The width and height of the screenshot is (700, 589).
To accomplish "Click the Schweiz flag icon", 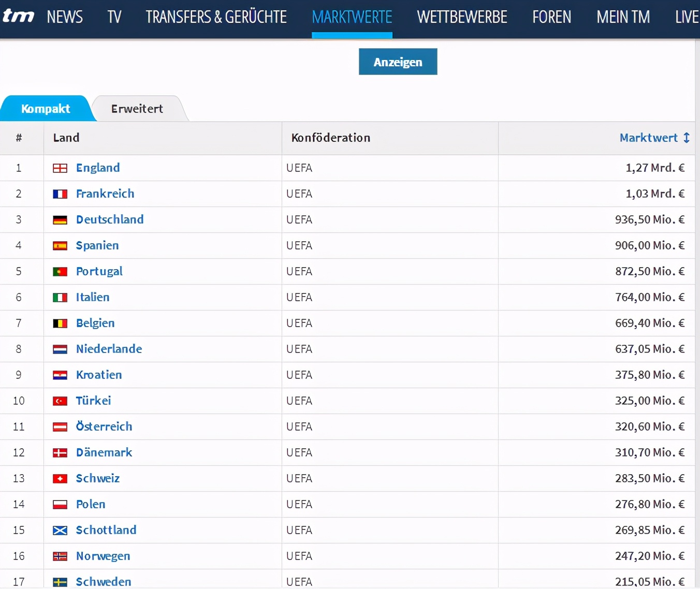I will coord(60,479).
